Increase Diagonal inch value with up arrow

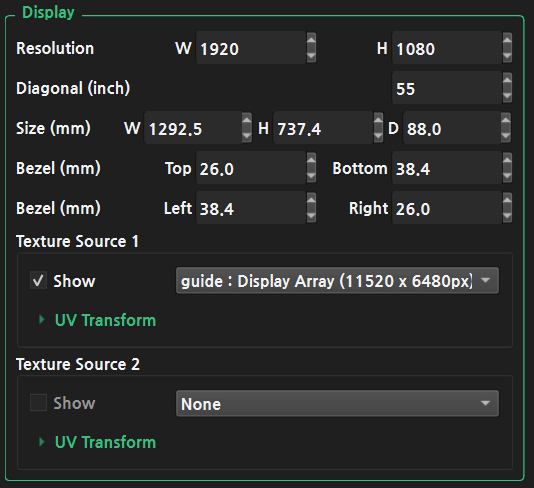click(x=507, y=80)
